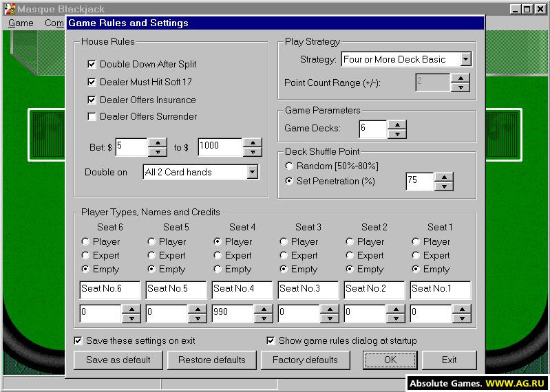
Task: Click the minimum bet input field
Action: pos(131,146)
